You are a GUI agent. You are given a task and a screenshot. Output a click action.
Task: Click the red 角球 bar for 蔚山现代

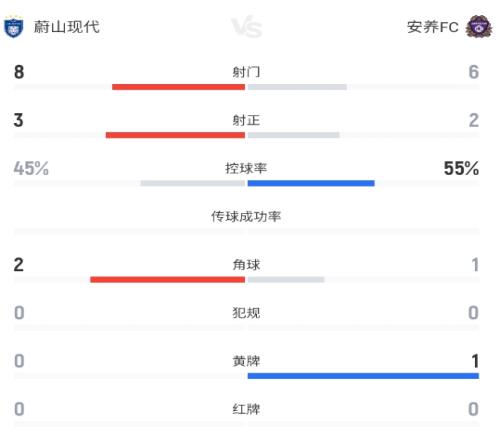click(167, 280)
